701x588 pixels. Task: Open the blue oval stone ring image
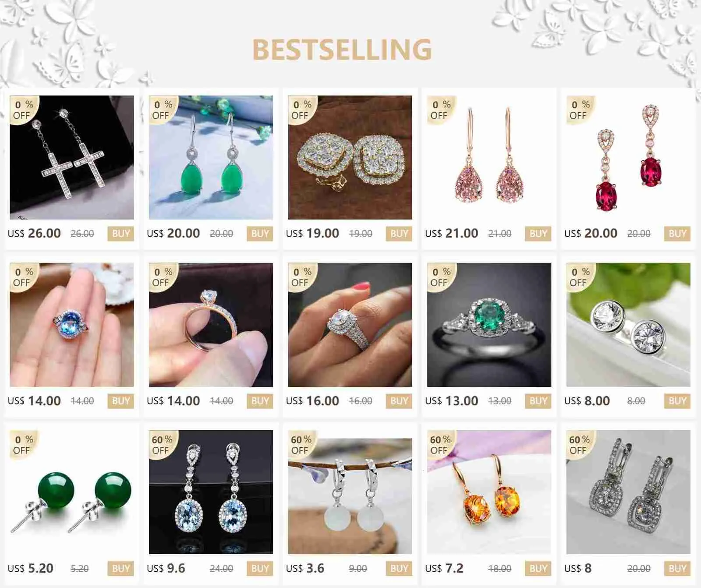click(72, 325)
